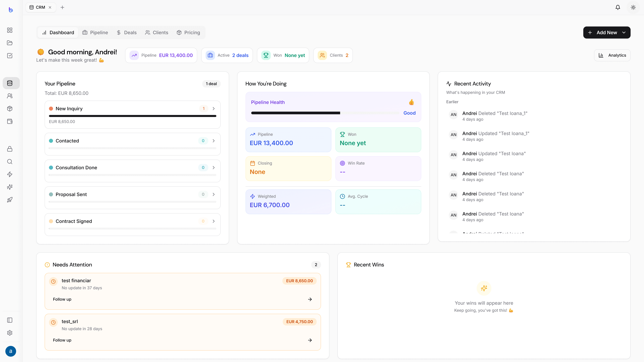
Task: Click the Contacted stage progress bar
Action: 132,148
